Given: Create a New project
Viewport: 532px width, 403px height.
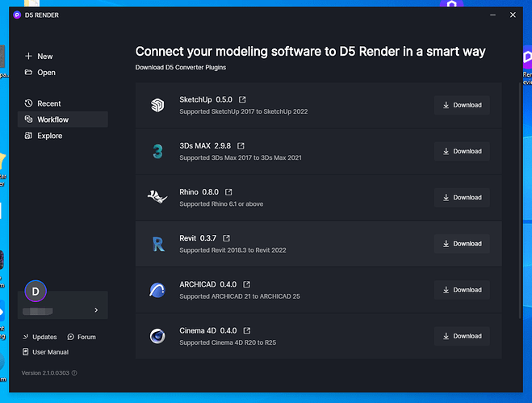Looking at the screenshot, I should coord(39,57).
